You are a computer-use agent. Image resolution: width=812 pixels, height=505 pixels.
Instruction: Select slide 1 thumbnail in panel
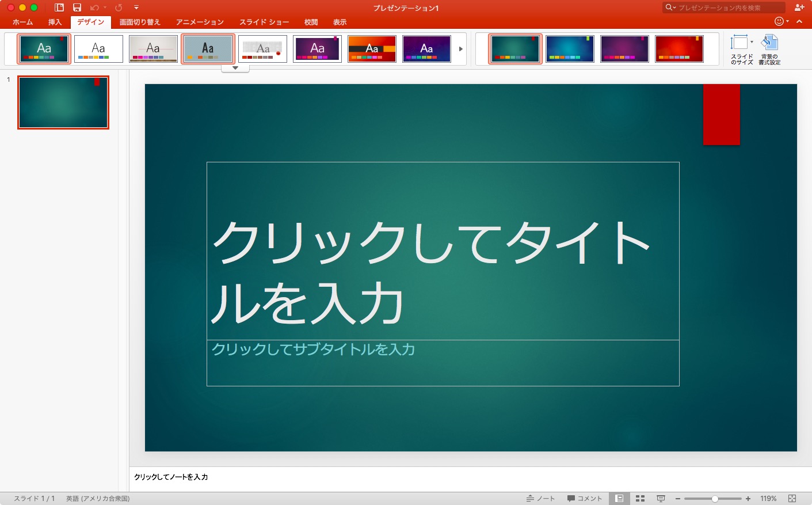(63, 102)
